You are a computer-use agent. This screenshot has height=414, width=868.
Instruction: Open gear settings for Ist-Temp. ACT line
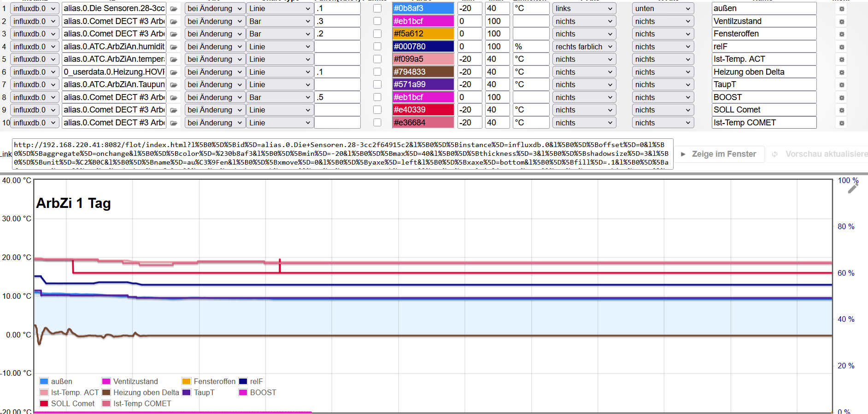click(842, 59)
